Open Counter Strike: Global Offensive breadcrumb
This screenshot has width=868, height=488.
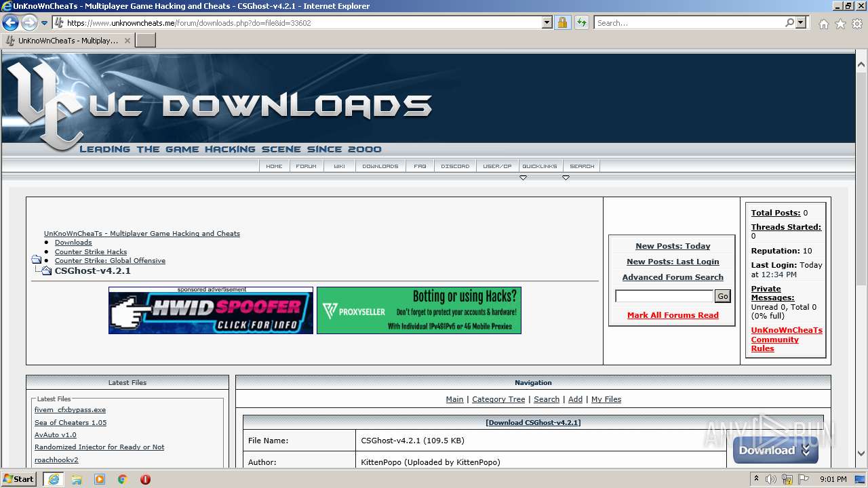click(110, 261)
